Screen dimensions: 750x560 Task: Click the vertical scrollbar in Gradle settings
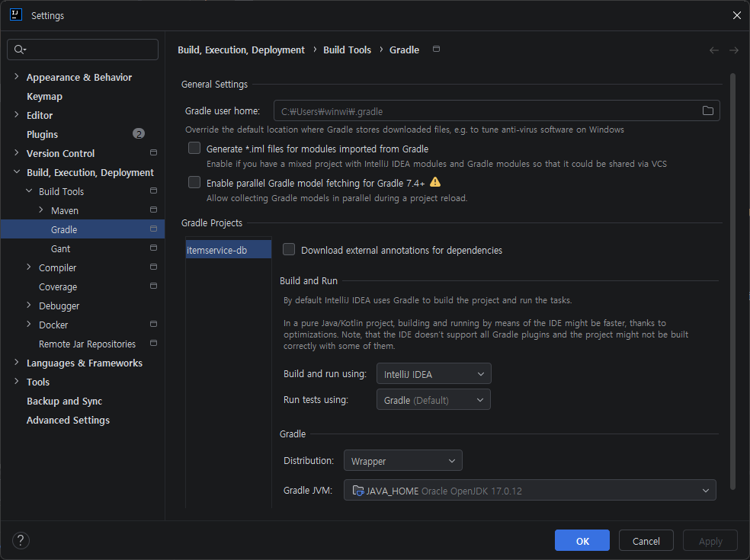732,281
